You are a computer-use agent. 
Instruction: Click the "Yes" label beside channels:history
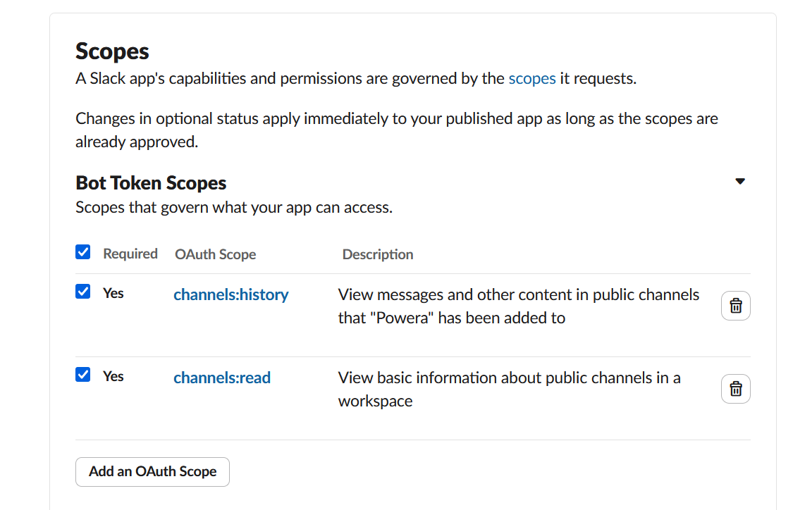click(113, 293)
